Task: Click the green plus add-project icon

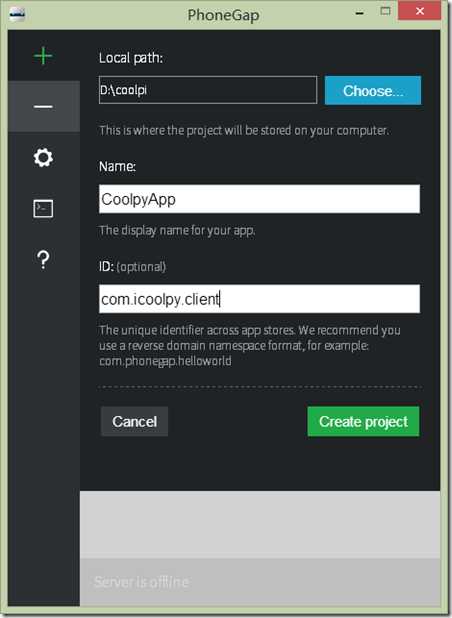Action: [43, 56]
